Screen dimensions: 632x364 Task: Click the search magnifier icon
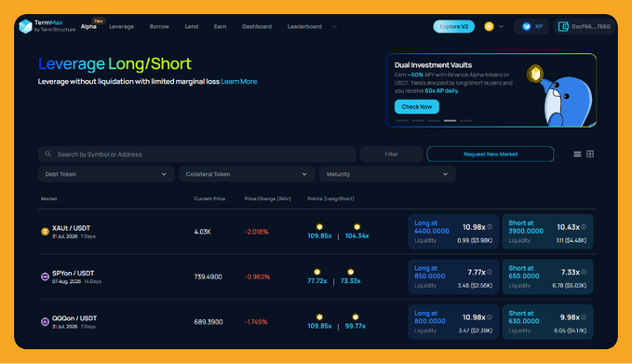click(x=48, y=154)
